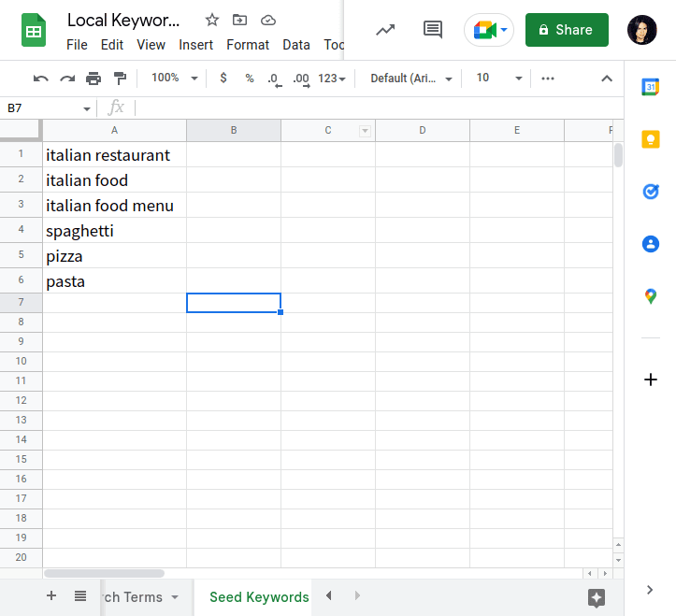Open the View menu
This screenshot has width=676, height=616.
[x=151, y=45]
